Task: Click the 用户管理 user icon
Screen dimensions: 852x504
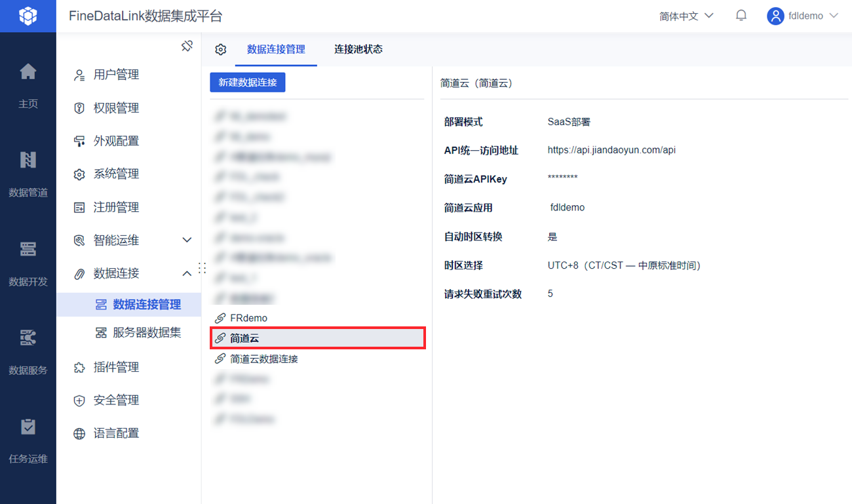Action: 79,75
